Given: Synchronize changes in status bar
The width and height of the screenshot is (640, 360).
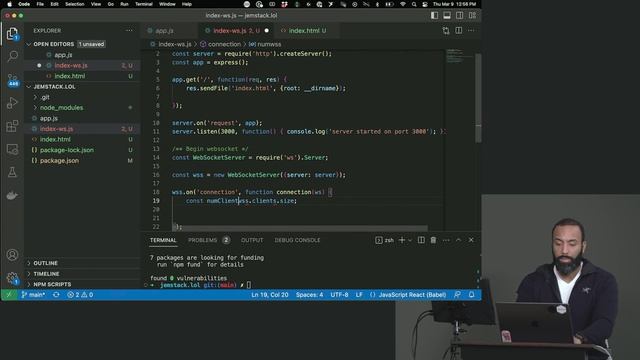Looking at the screenshot, I should (56, 295).
